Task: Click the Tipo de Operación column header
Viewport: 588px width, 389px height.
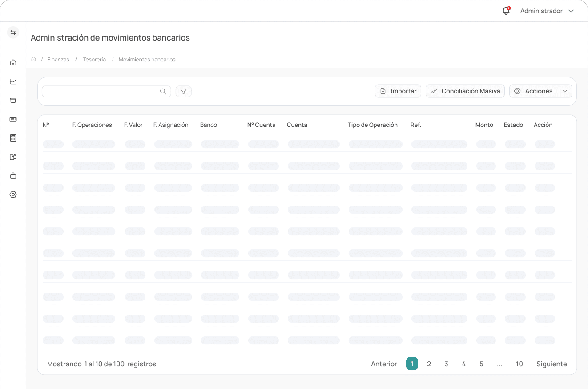Action: [373, 125]
